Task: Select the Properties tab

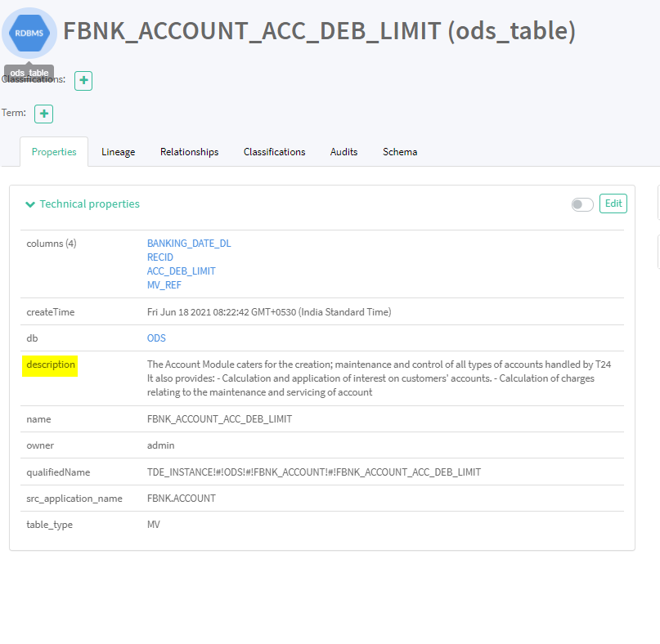Action: (x=54, y=152)
